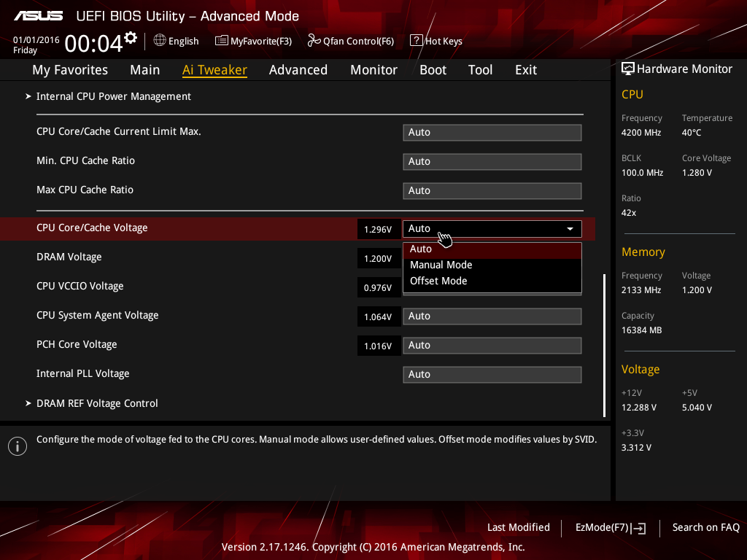Click the Hardware Monitor screen icon

628,69
